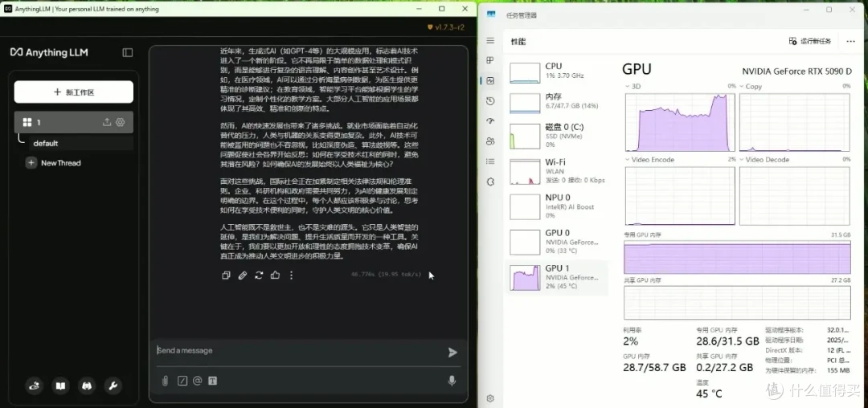Open text size icon below message input

pos(212,381)
